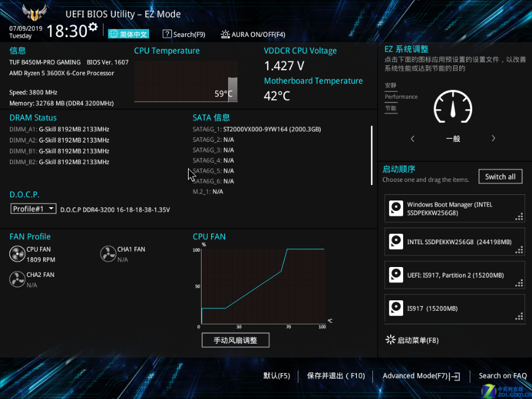This screenshot has width=532, height=399.
Task: Open Advanced Mode(F7)
Action: click(x=421, y=376)
